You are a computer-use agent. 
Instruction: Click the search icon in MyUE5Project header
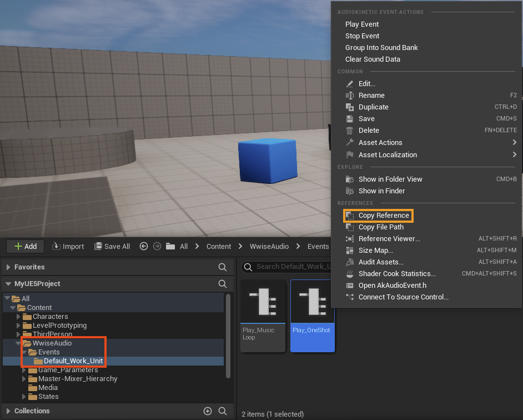click(x=223, y=284)
